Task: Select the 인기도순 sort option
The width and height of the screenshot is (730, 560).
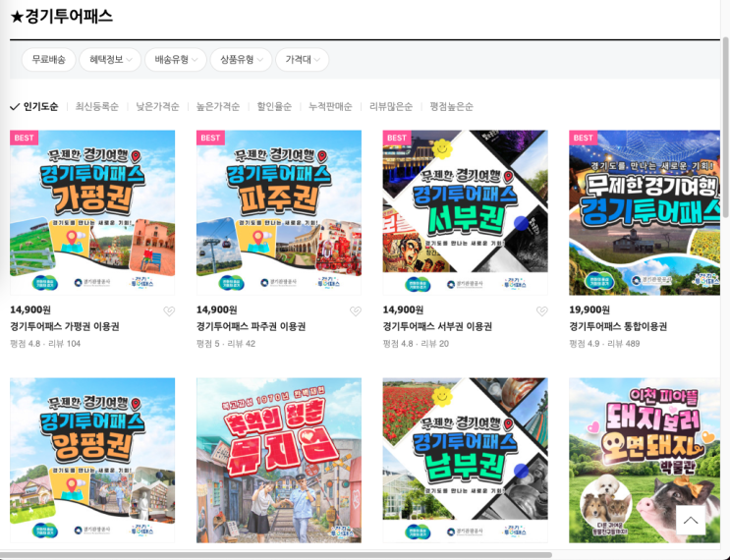Action: tap(34, 107)
